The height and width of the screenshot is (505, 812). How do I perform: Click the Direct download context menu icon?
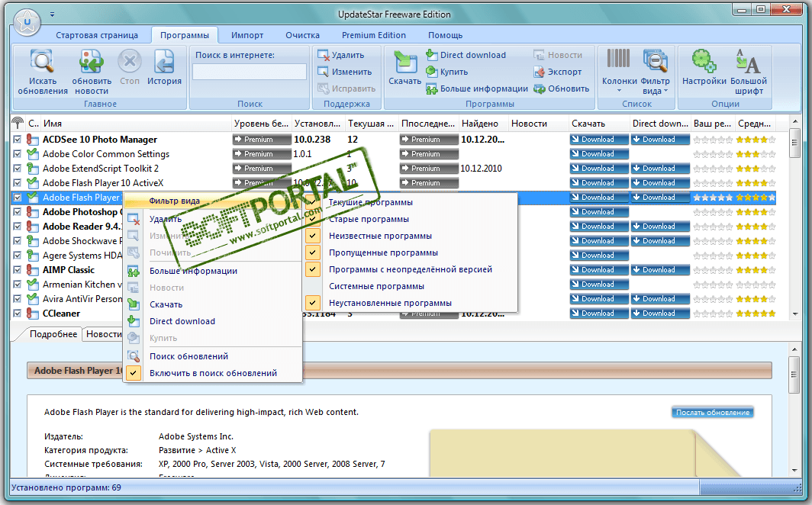click(x=134, y=321)
